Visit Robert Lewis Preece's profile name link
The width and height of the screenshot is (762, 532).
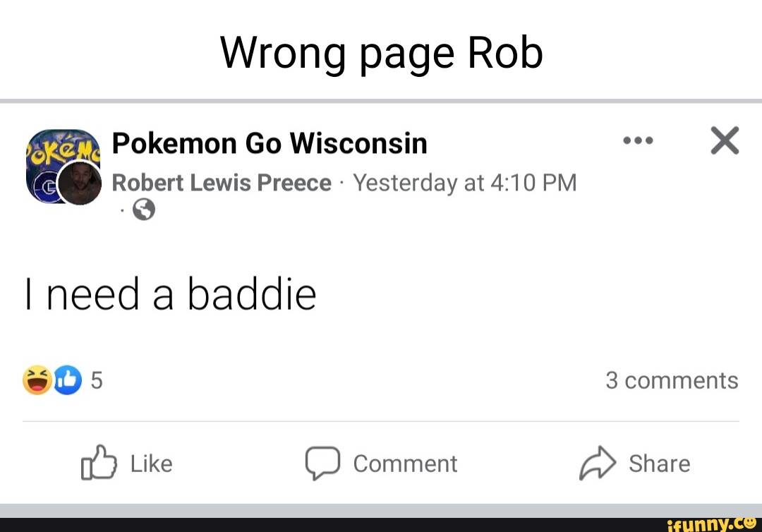tap(222, 183)
